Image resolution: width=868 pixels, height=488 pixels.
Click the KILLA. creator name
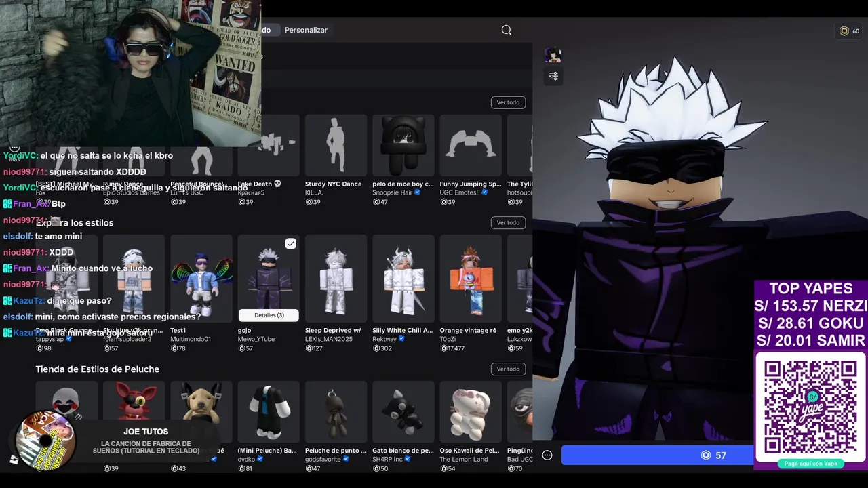point(314,192)
